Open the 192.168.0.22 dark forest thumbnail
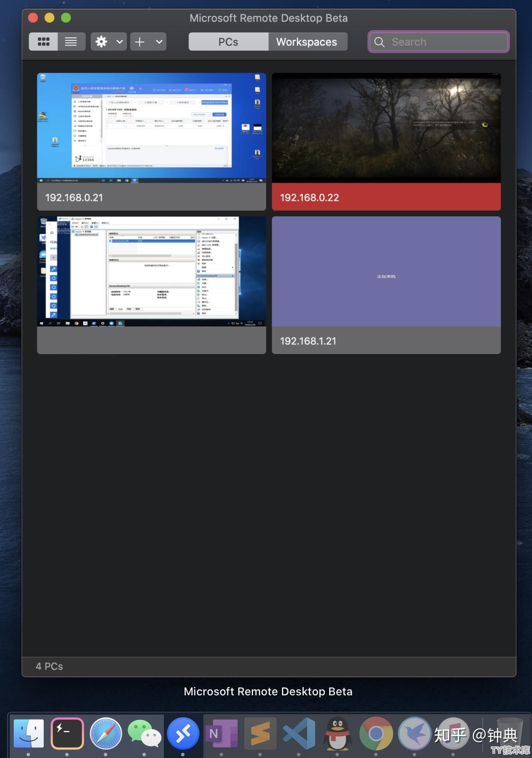 386,128
